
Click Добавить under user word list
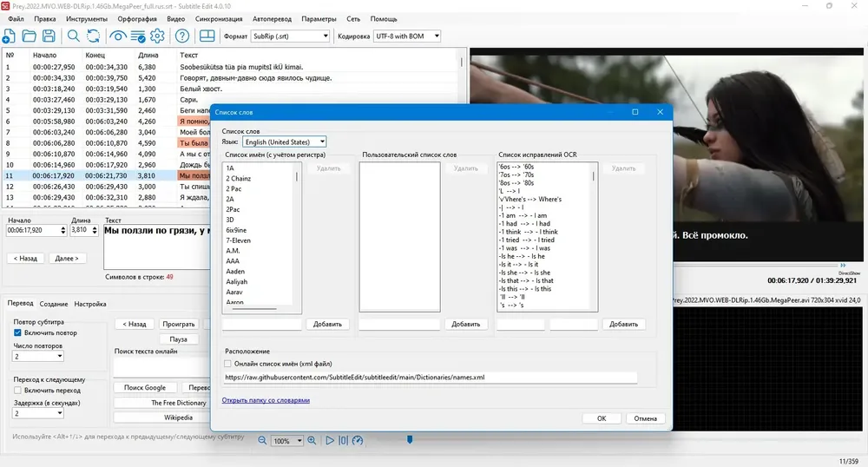point(465,325)
